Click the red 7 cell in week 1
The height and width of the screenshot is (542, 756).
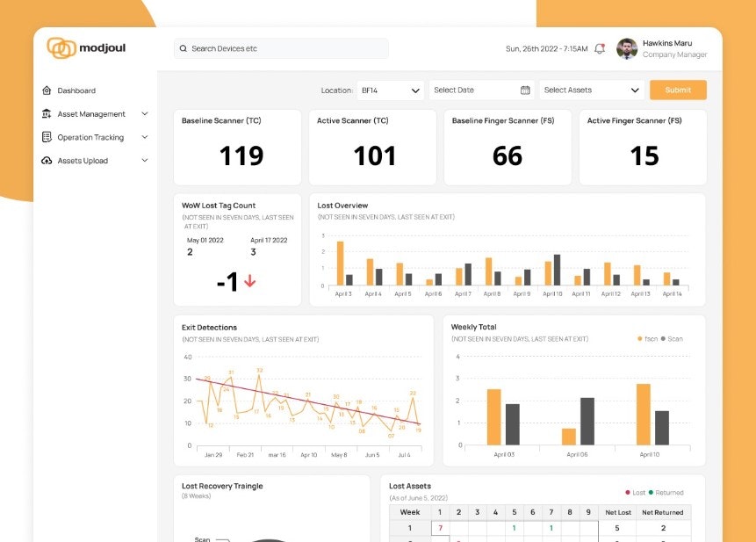[x=440, y=528]
